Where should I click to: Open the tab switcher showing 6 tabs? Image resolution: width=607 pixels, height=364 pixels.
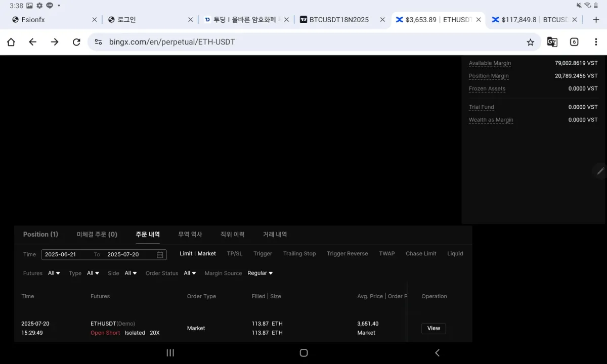[x=574, y=42]
